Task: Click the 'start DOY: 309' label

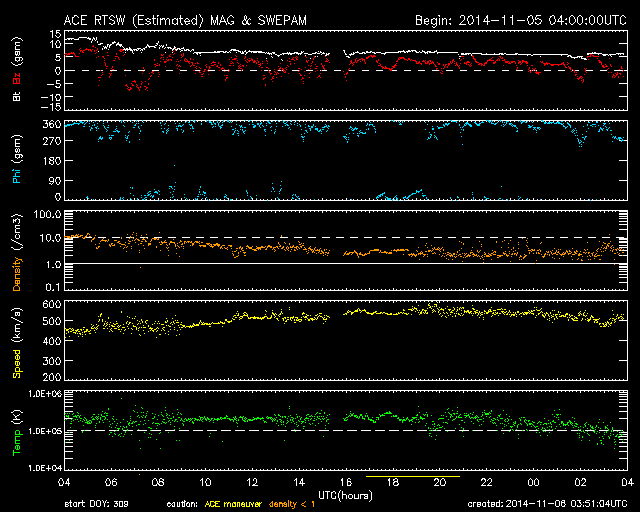Action: tap(95, 503)
